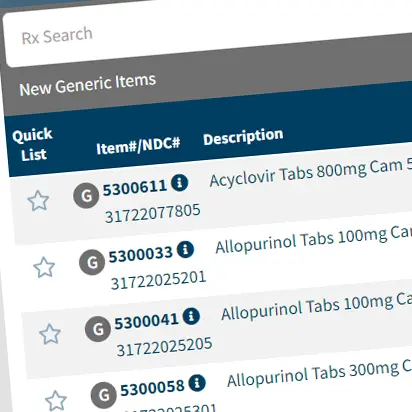The height and width of the screenshot is (412, 412).
Task: Open item number 5300033 link
Action: pyautogui.click(x=140, y=255)
